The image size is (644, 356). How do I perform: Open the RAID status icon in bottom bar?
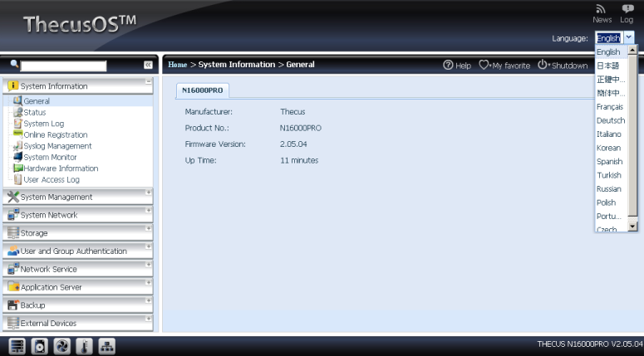[17, 347]
